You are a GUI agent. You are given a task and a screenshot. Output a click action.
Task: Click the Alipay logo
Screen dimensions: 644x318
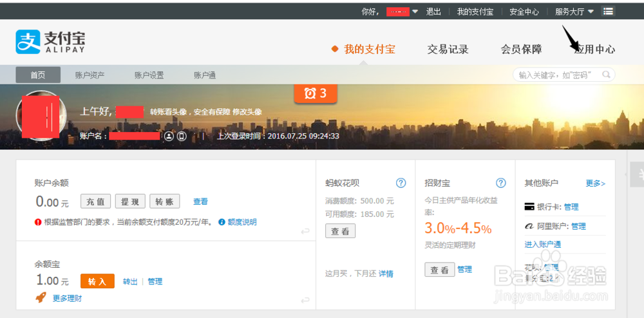click(50, 42)
